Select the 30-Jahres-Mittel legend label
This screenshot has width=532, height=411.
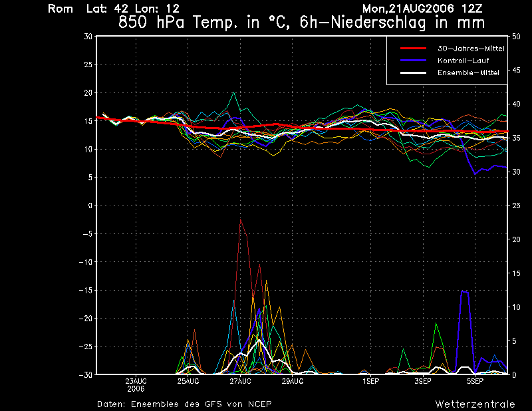click(x=471, y=49)
